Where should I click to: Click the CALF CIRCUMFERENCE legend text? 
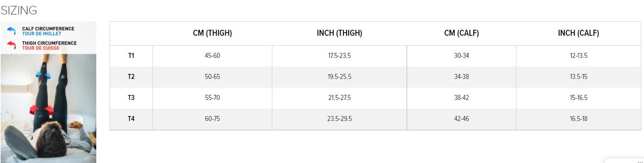(x=48, y=29)
